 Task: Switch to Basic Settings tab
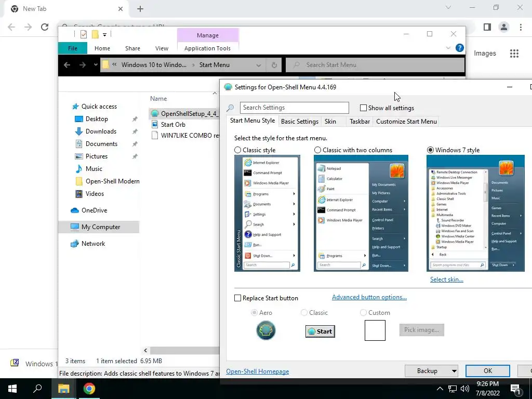(x=300, y=122)
